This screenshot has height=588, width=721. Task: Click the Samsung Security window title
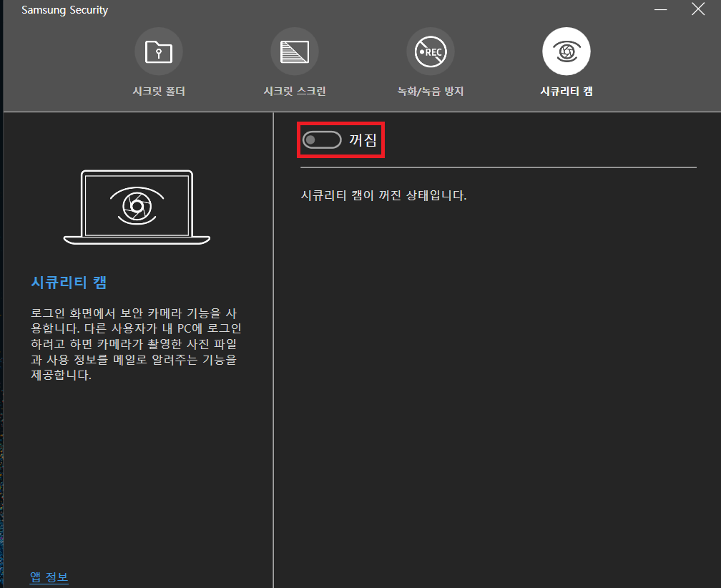point(65,10)
